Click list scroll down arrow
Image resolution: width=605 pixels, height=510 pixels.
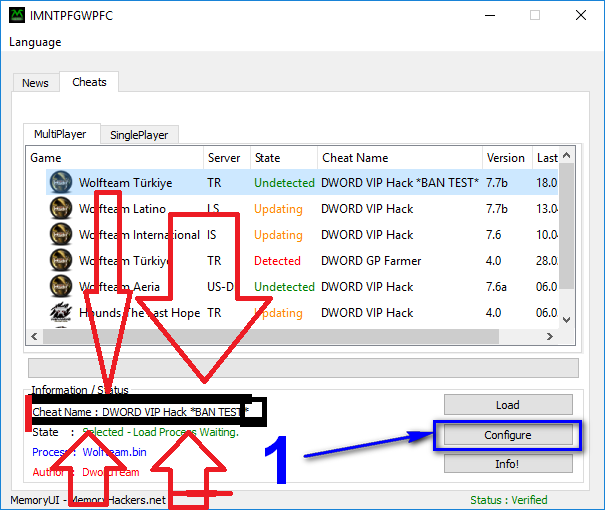click(x=566, y=319)
